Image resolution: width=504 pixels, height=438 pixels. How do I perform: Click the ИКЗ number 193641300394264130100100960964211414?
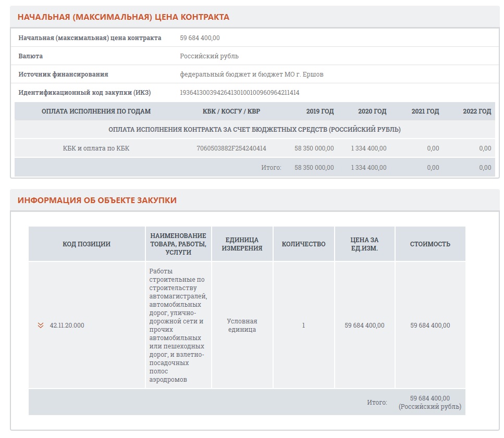coord(240,93)
